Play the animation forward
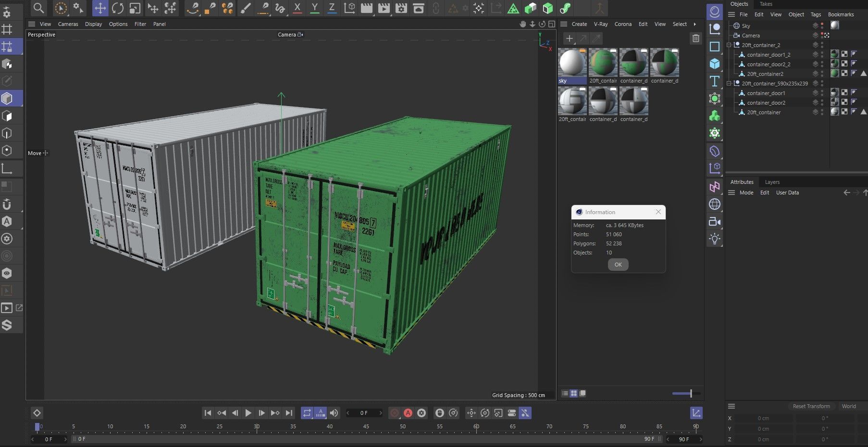Image resolution: width=868 pixels, height=447 pixels. (x=248, y=413)
